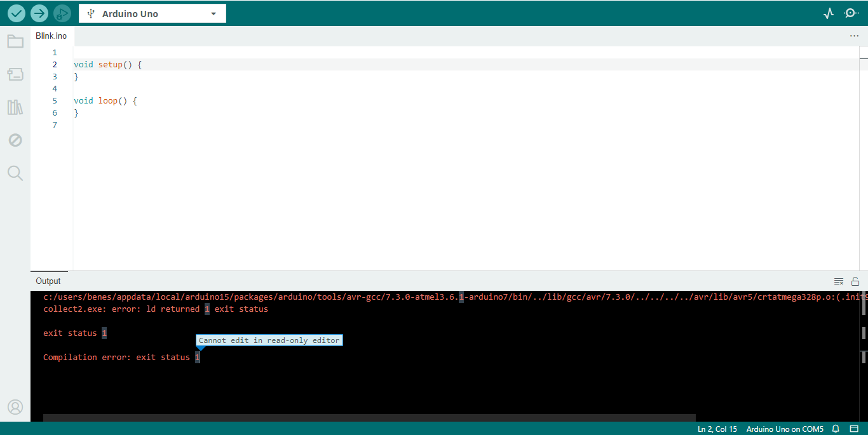This screenshot has width=868, height=435.
Task: Open the user account profile icon
Action: tap(15, 407)
